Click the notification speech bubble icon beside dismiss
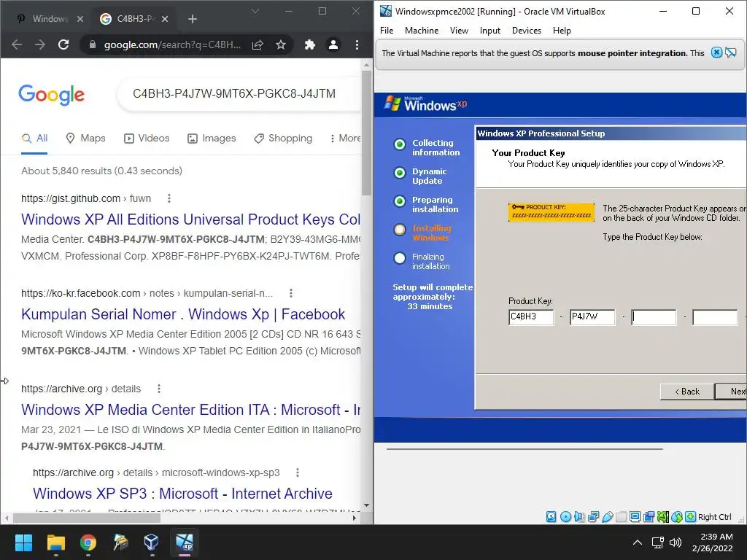The width and height of the screenshot is (747, 560). [x=731, y=52]
